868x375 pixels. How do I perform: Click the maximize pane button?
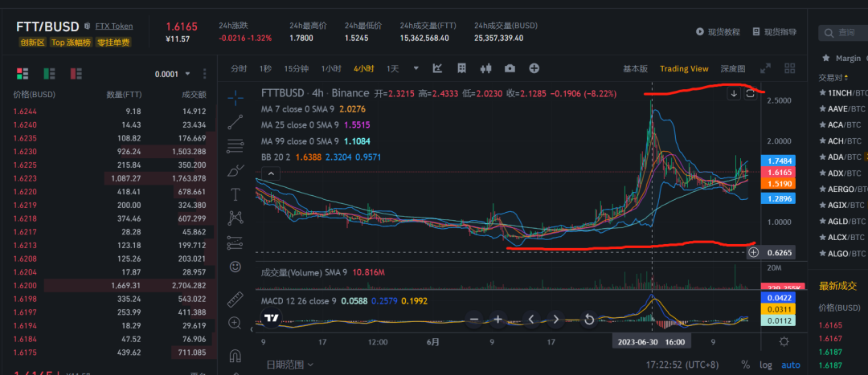[750, 93]
